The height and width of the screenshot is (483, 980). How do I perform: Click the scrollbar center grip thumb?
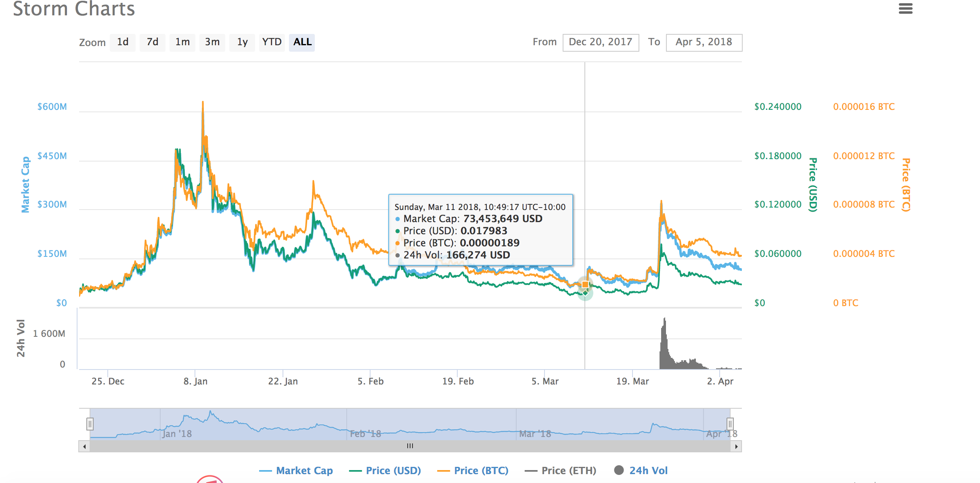[x=410, y=446]
